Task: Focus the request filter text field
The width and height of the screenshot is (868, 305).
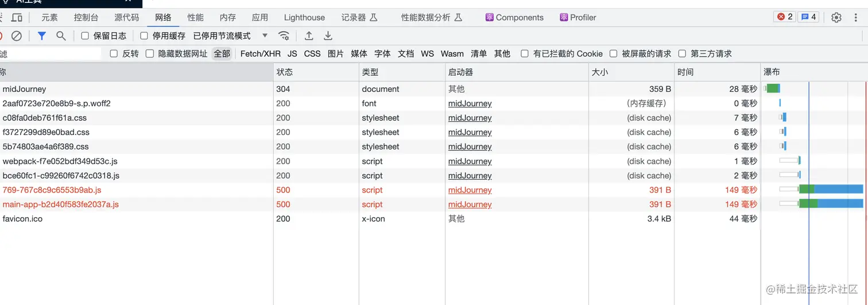Action: [51, 54]
